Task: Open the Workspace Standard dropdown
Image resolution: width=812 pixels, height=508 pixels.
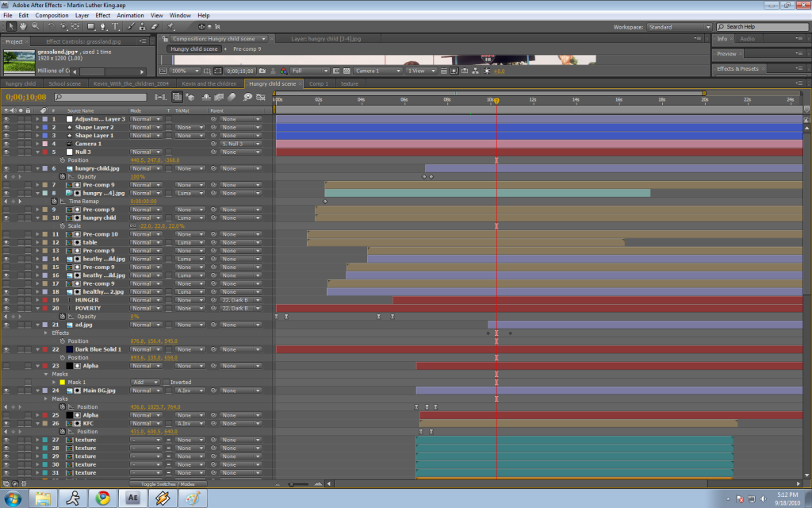Action: [x=679, y=27]
